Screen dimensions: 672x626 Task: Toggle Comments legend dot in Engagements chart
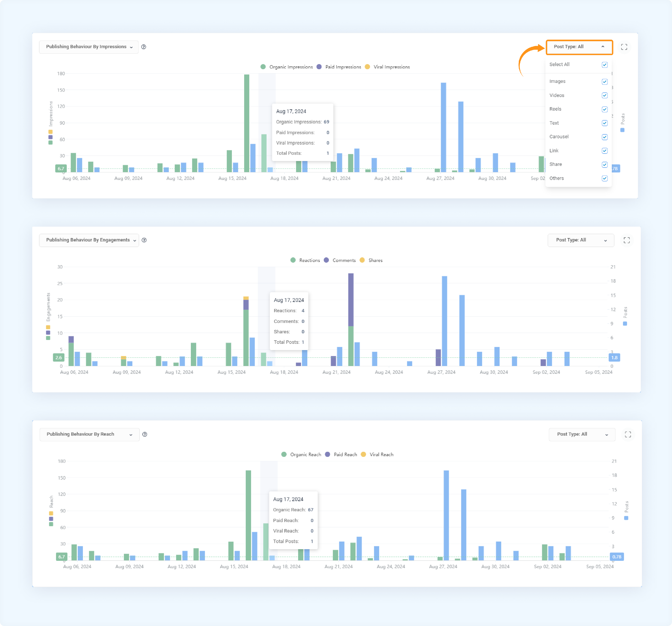(326, 260)
